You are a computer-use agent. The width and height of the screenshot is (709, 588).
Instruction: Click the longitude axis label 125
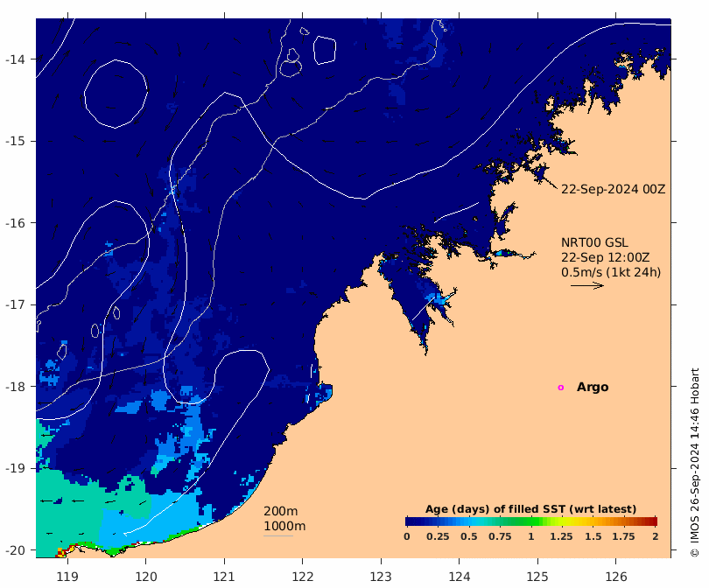[x=537, y=577]
